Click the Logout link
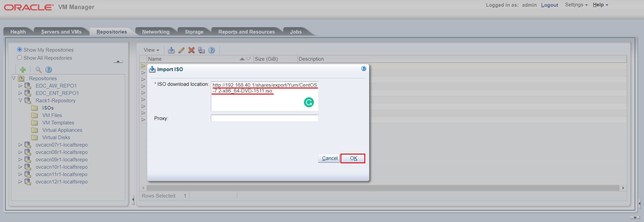The image size is (644, 222). (549, 5)
